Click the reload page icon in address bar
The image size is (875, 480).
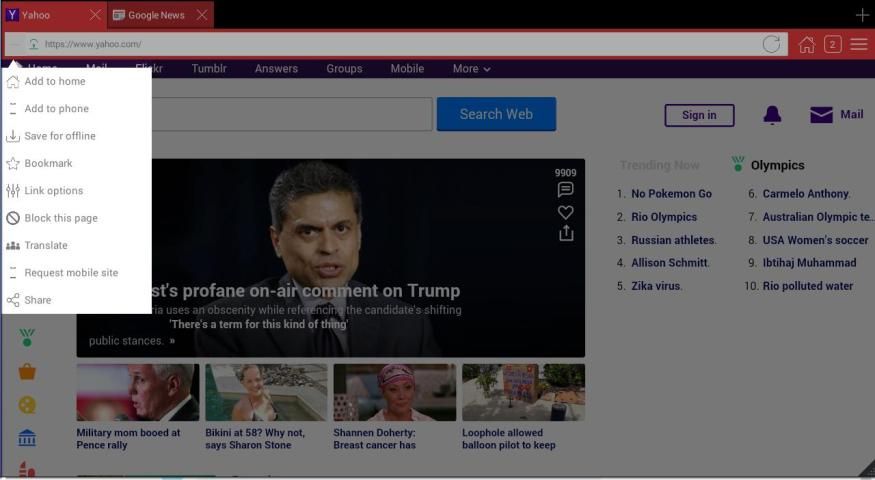[771, 44]
